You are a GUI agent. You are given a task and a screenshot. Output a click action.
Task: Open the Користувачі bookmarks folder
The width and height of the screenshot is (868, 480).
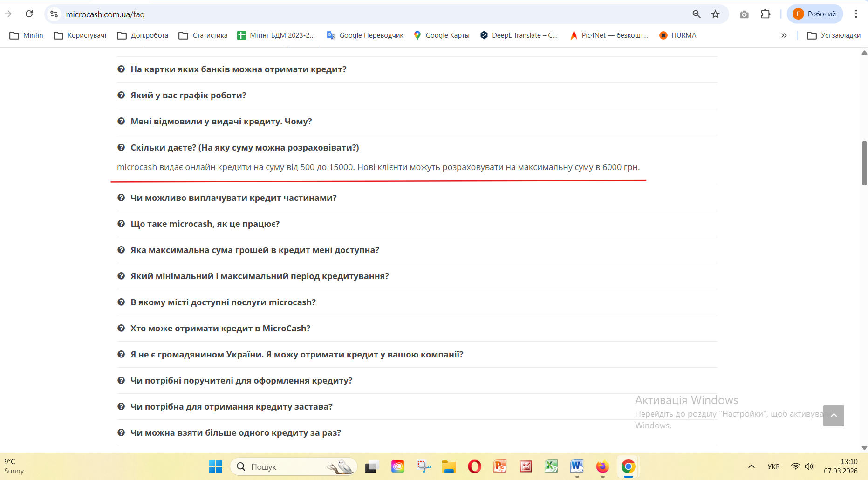(80, 35)
